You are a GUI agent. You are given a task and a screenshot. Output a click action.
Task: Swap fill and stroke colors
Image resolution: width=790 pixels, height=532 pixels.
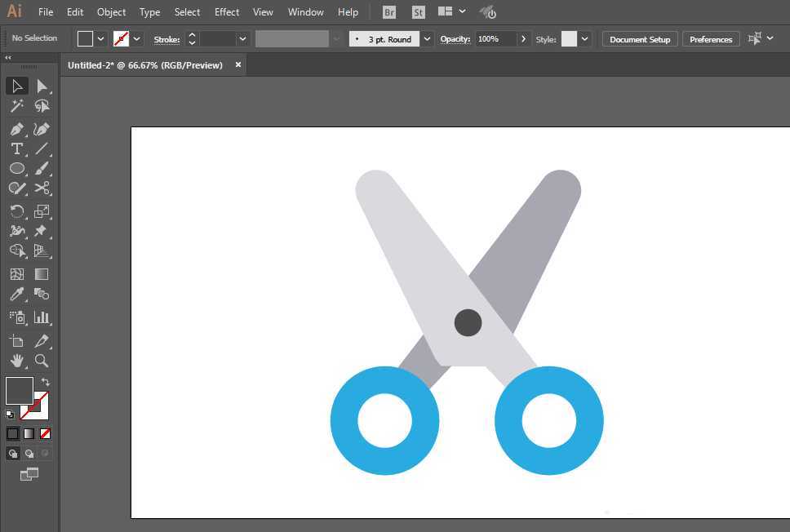click(x=46, y=382)
